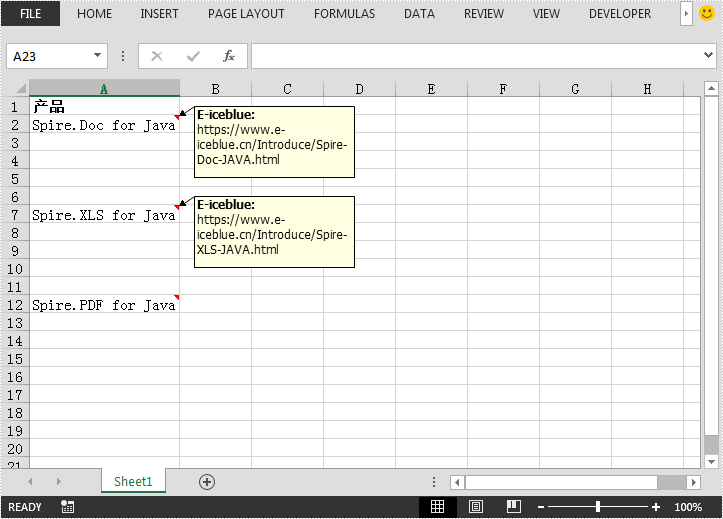Click the zoom slider handle

[598, 507]
